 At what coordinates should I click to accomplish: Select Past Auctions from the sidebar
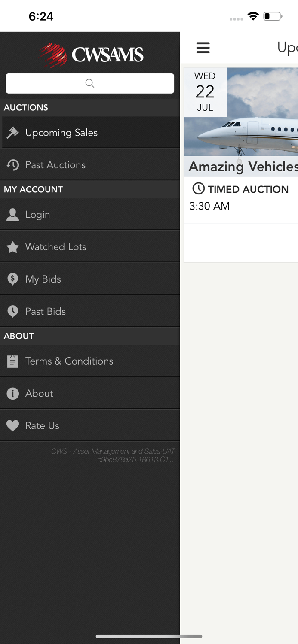[55, 165]
